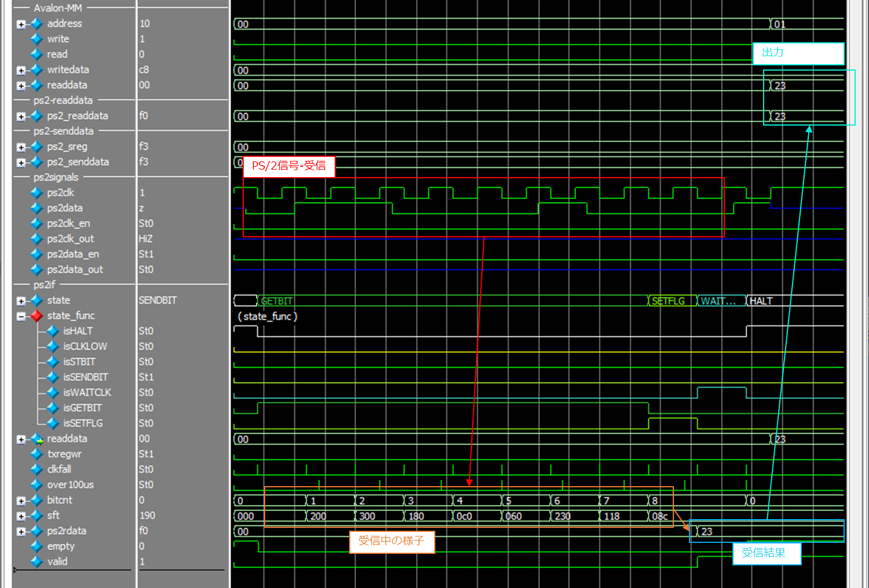
Task: Expand the sft signal bus
Action: pyautogui.click(x=21, y=516)
